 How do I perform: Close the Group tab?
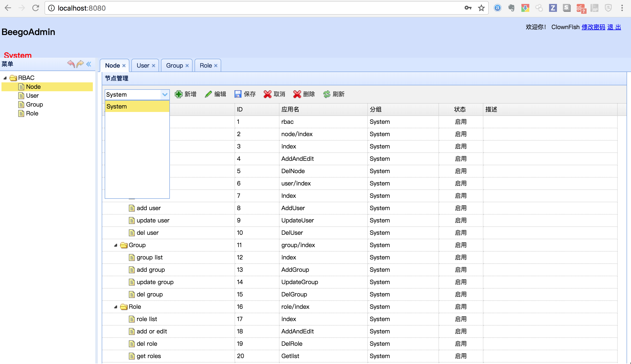187,66
